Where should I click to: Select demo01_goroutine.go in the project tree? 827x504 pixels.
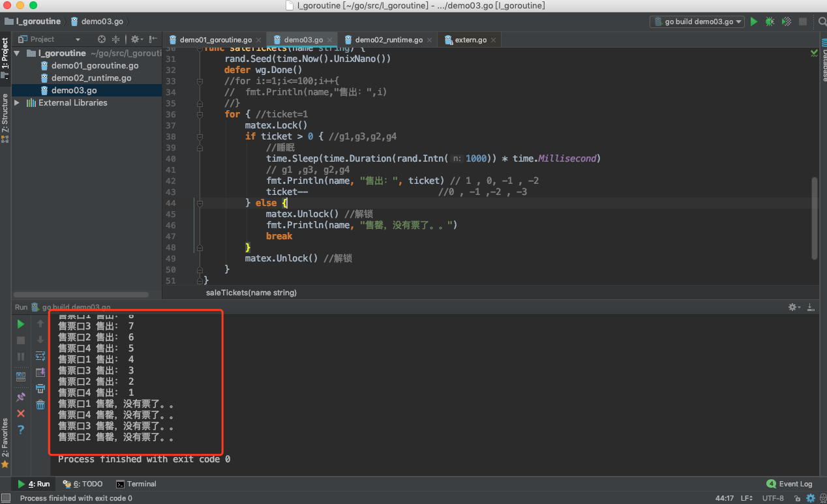point(95,66)
